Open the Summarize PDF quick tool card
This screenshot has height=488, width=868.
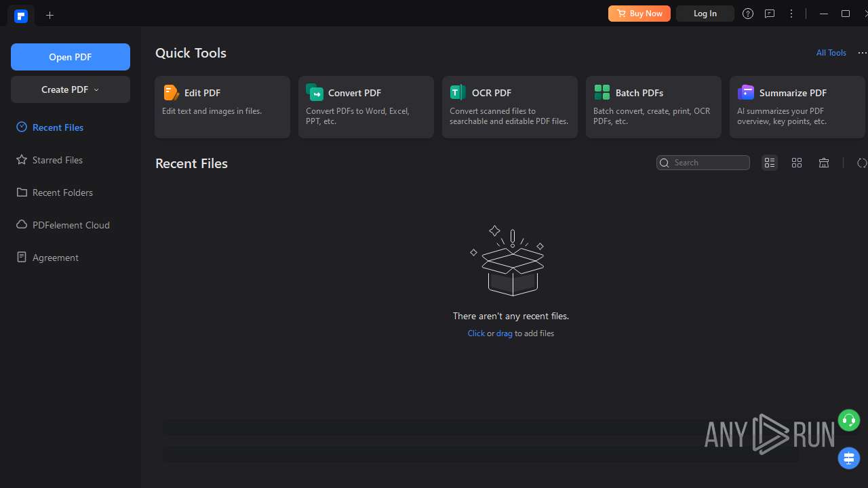tap(797, 107)
